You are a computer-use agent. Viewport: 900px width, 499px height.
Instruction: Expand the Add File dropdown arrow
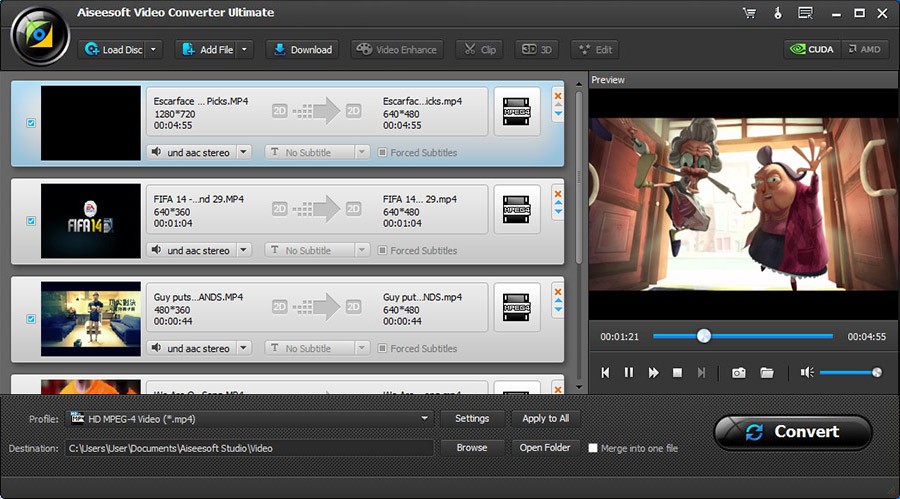click(245, 49)
